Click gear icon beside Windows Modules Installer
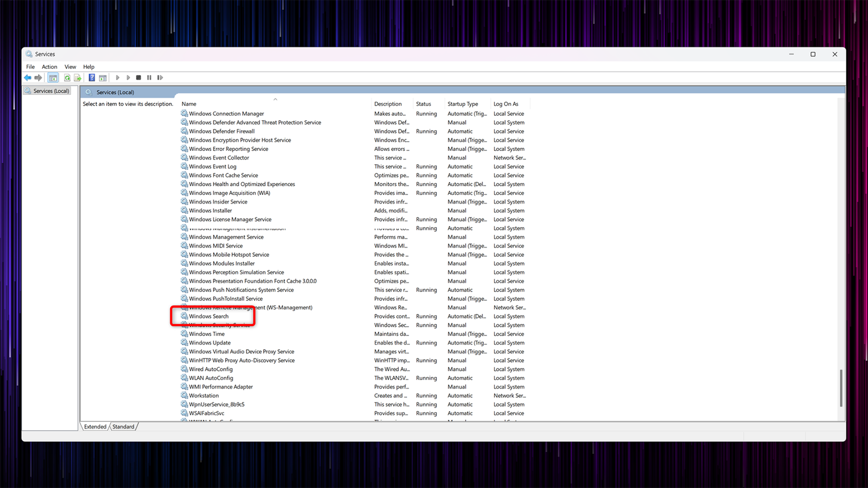Image resolution: width=868 pixels, height=488 pixels. pos(185,263)
